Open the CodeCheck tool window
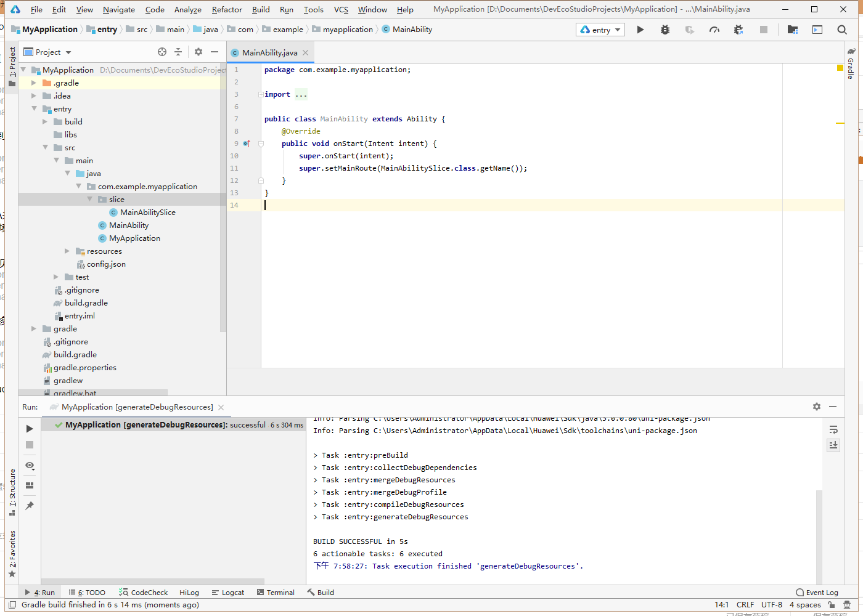Image resolution: width=863 pixels, height=616 pixels. 143,593
